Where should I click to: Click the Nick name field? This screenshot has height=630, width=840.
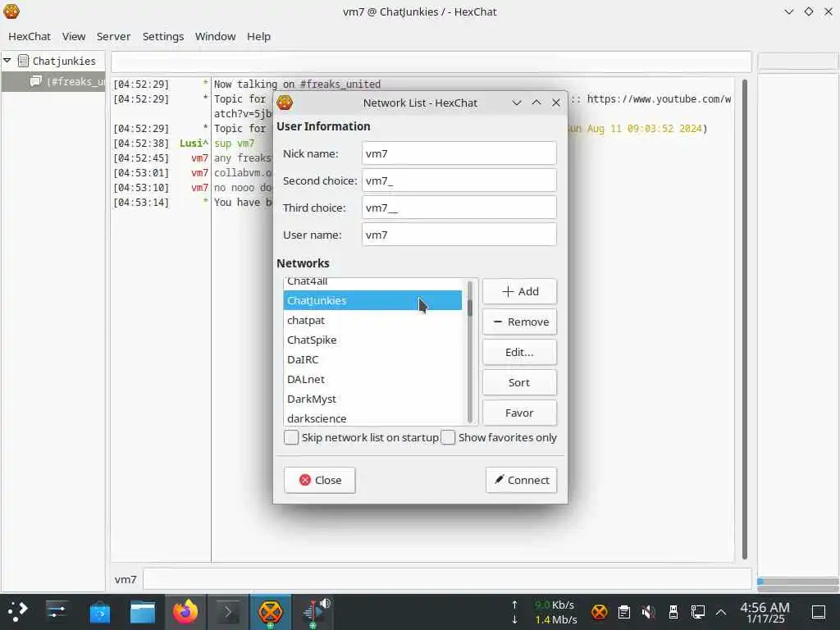coord(459,153)
